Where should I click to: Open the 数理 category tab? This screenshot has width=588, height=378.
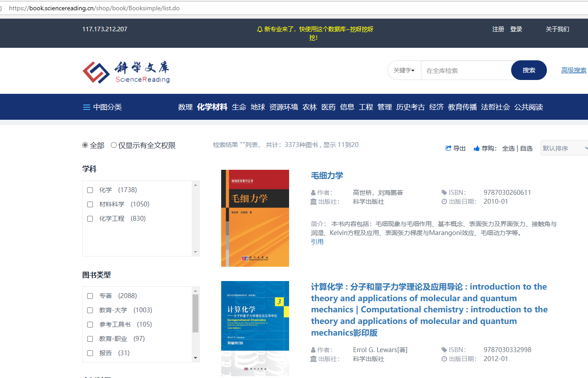[x=185, y=107]
